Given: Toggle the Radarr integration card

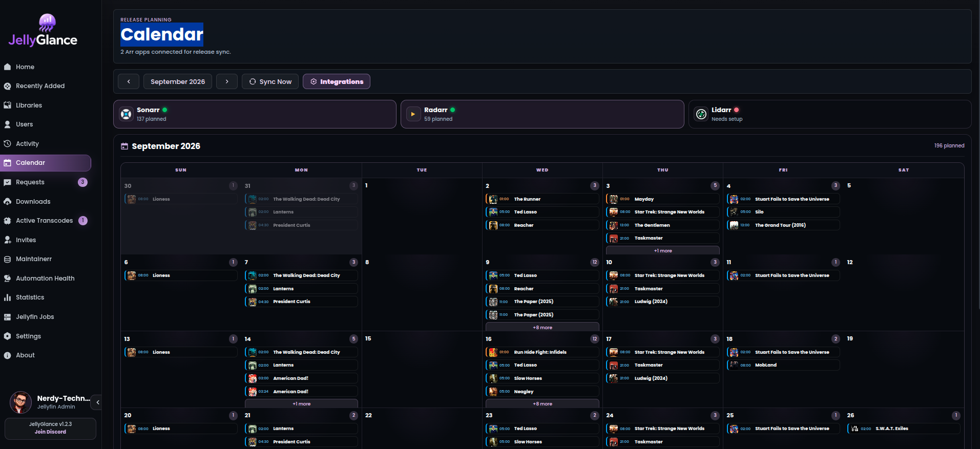Looking at the screenshot, I should click(x=542, y=114).
